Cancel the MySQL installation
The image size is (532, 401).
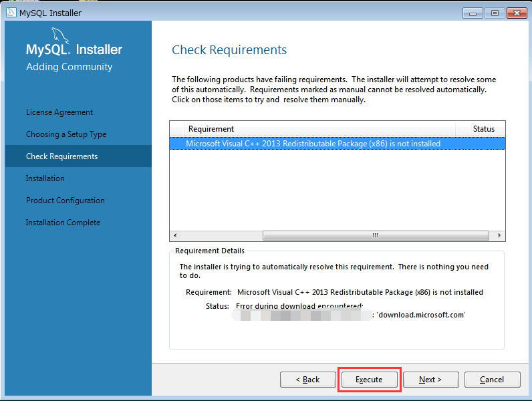coord(492,380)
